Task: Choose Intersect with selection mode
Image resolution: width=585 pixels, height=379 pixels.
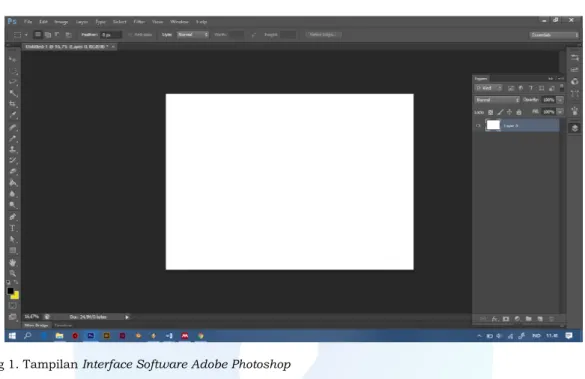Action: pos(68,35)
